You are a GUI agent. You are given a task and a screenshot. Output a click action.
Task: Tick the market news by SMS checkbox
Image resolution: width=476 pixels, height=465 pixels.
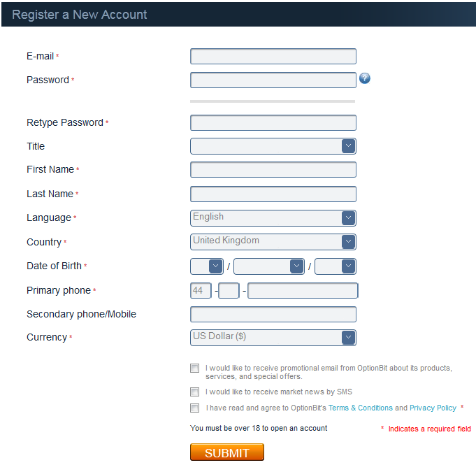point(194,392)
